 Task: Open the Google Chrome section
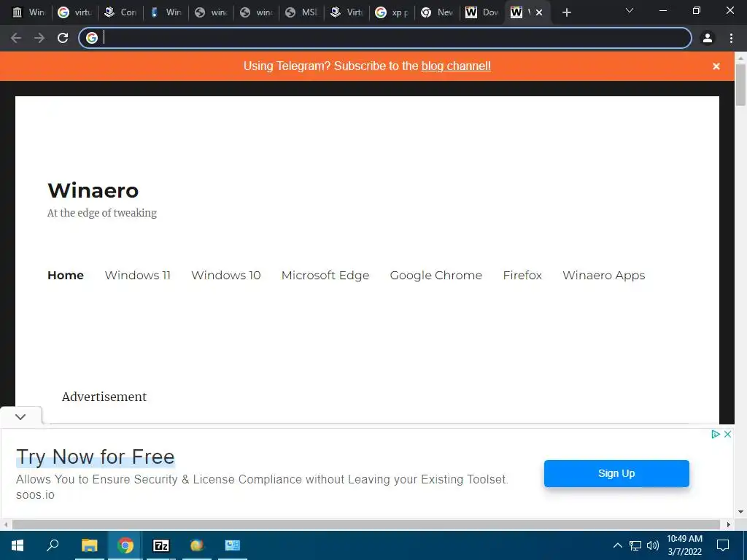(x=436, y=275)
